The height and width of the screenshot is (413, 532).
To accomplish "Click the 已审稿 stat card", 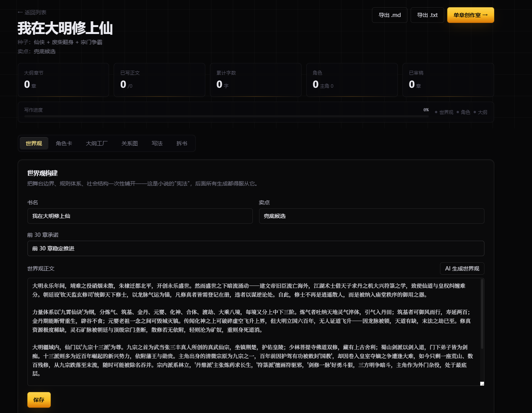I will 448,80.
